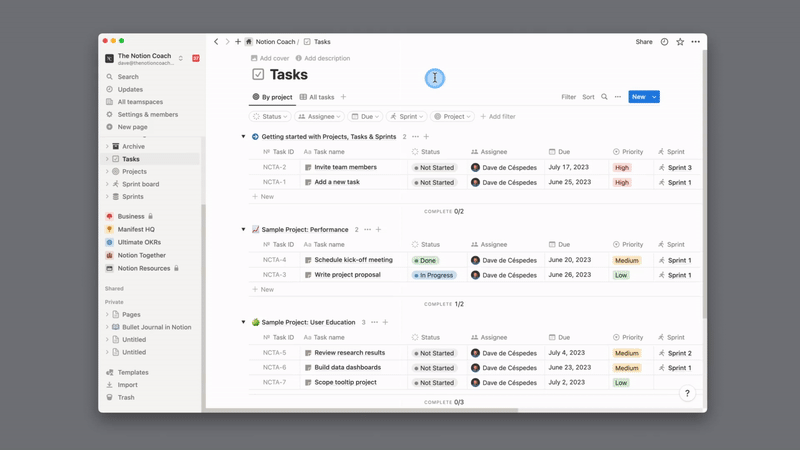This screenshot has height=450, width=800.
Task: Favorite this page with the star icon
Action: click(680, 42)
